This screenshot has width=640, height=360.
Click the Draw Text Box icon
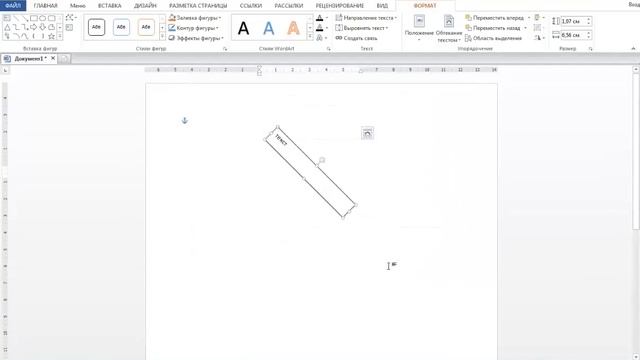click(x=69, y=28)
